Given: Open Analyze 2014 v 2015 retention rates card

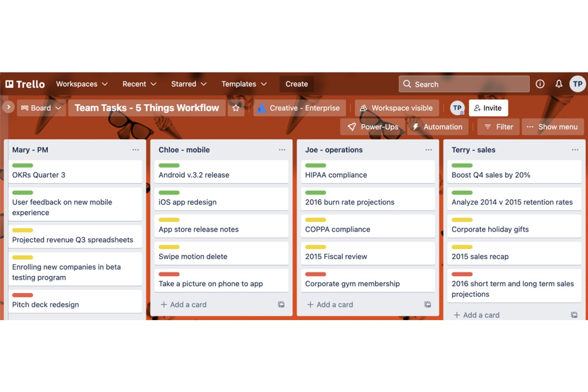Looking at the screenshot, I should pos(514,199).
